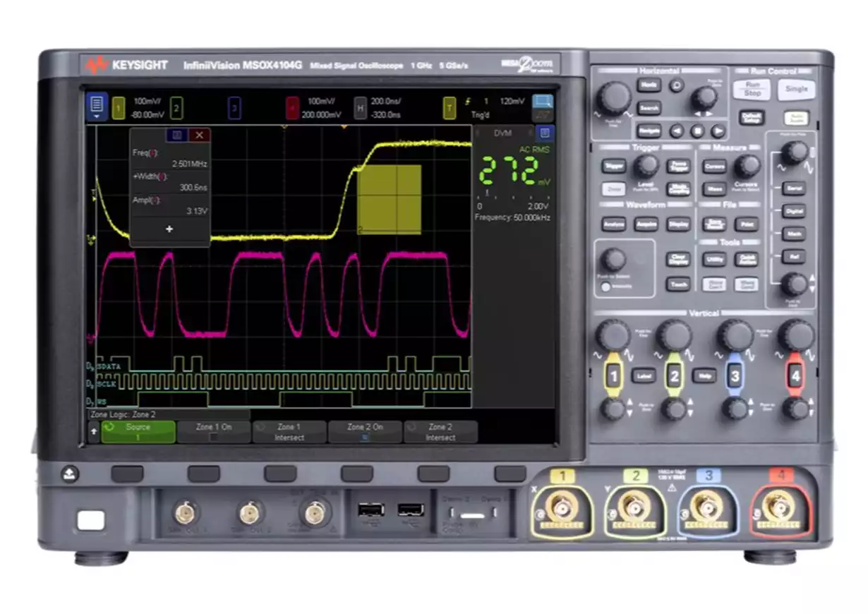Toggle the Zone 2 On checkbox

(x=365, y=438)
